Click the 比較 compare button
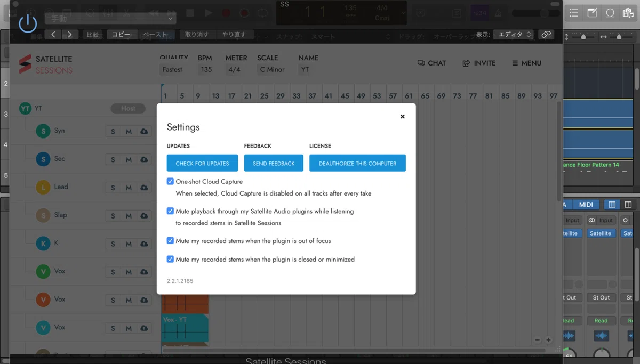The width and height of the screenshot is (640, 364). click(x=93, y=34)
